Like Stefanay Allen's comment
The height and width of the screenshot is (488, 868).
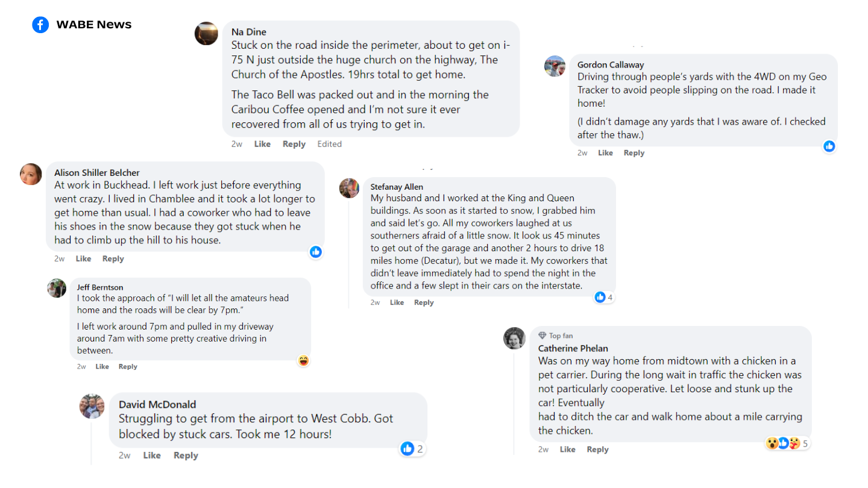[x=397, y=302]
